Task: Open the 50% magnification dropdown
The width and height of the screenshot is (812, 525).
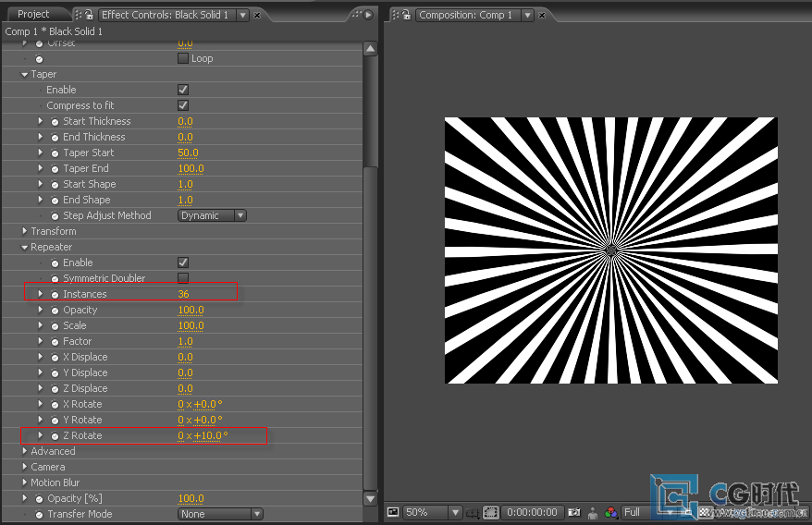Action: tap(432, 512)
